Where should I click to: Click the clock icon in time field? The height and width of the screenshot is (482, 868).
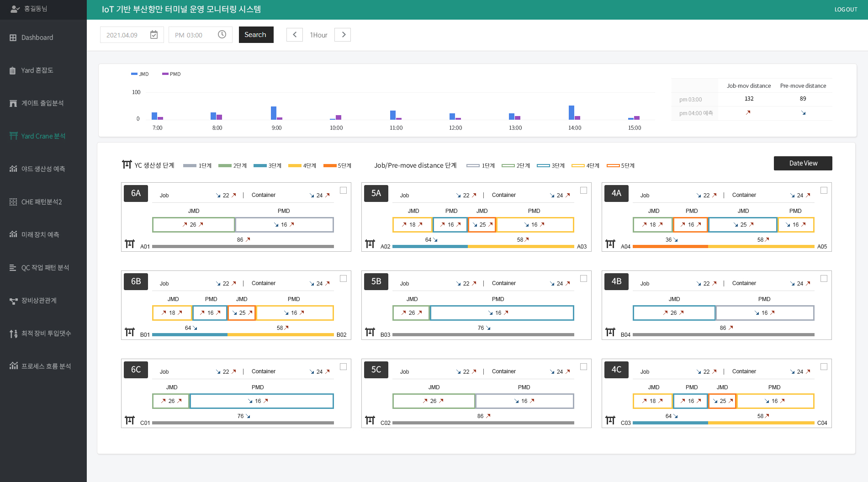222,35
